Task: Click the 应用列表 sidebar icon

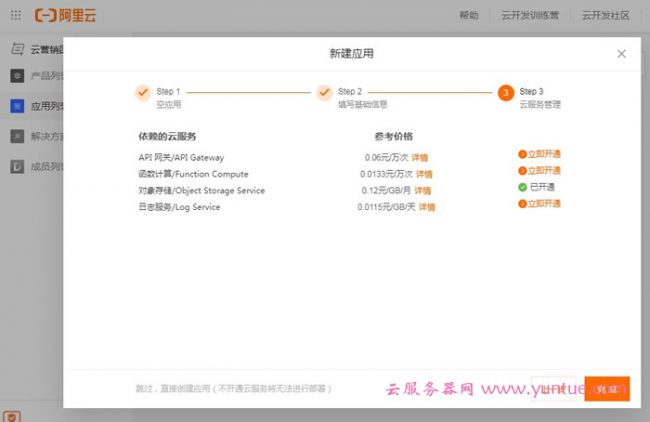Action: pyautogui.click(x=17, y=105)
